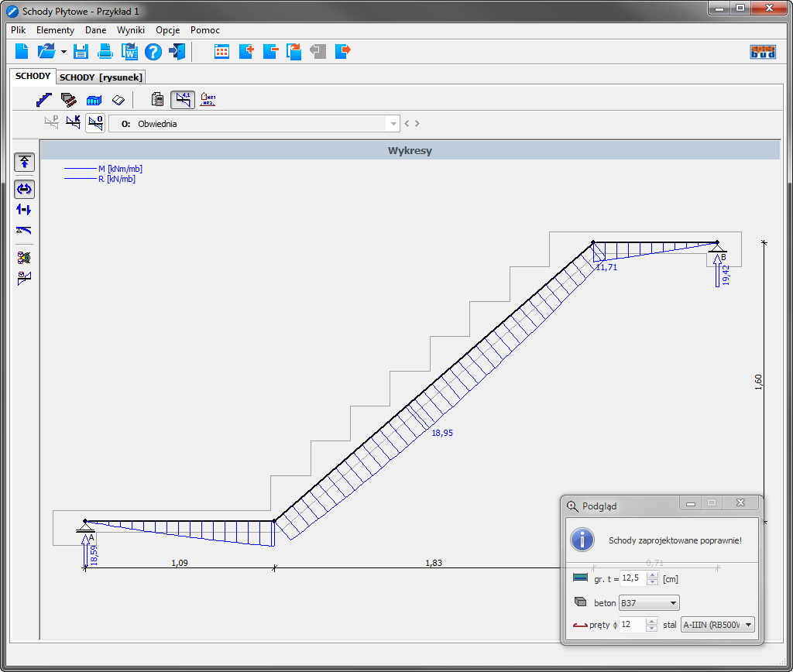Click the calculator icon in the toolbar

[157, 100]
